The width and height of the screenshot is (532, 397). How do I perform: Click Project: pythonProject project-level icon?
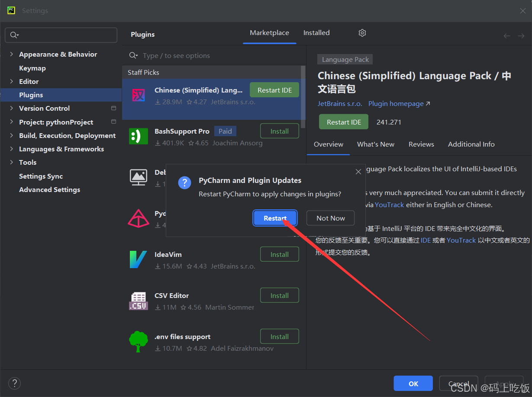(114, 122)
